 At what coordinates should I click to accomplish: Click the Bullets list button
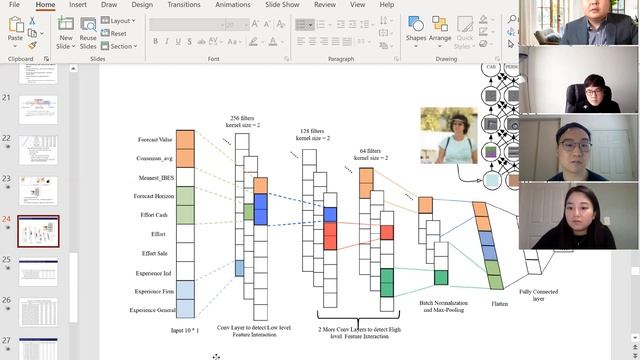coord(304,24)
